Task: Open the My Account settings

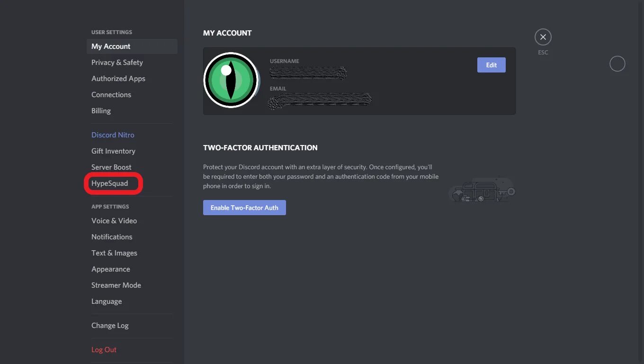Action: pyautogui.click(x=132, y=46)
